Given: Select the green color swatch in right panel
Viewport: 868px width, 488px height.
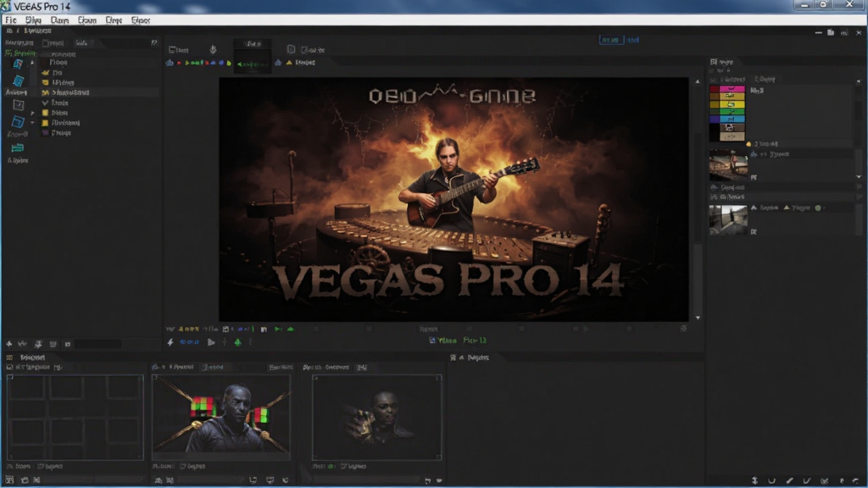Looking at the screenshot, I should click(732, 112).
